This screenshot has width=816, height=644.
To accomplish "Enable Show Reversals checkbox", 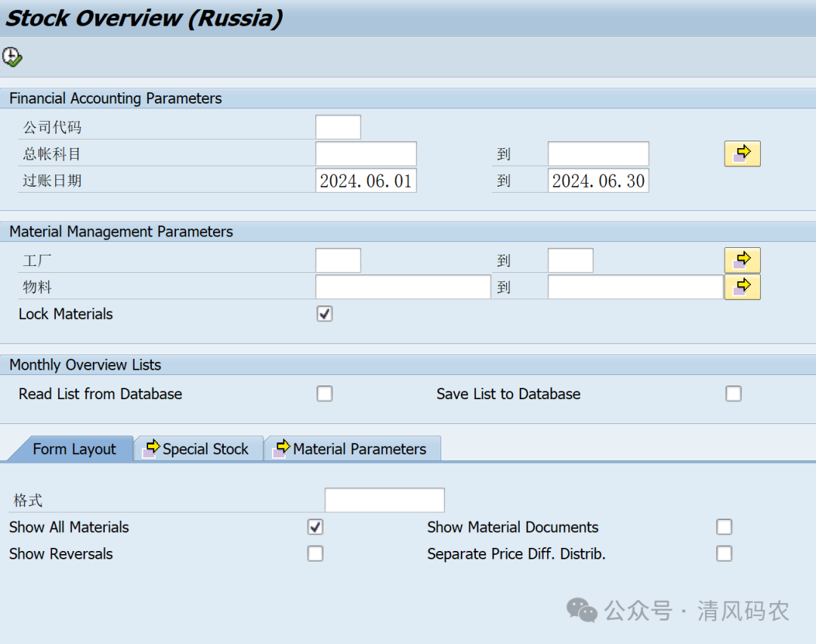I will pyautogui.click(x=315, y=553).
